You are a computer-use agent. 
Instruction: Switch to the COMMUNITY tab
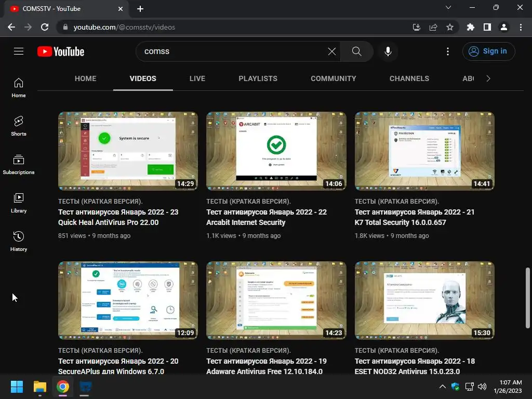click(x=334, y=78)
